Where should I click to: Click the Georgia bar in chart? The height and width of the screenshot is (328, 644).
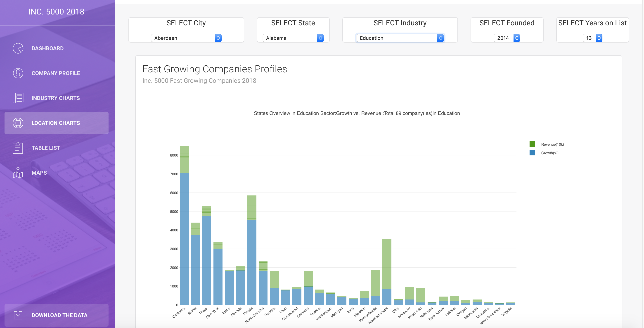(274, 288)
